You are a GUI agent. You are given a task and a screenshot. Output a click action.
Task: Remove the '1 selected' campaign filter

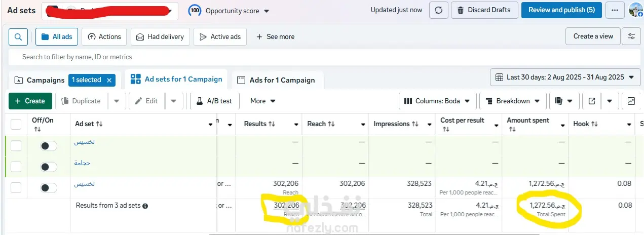pyautogui.click(x=109, y=80)
